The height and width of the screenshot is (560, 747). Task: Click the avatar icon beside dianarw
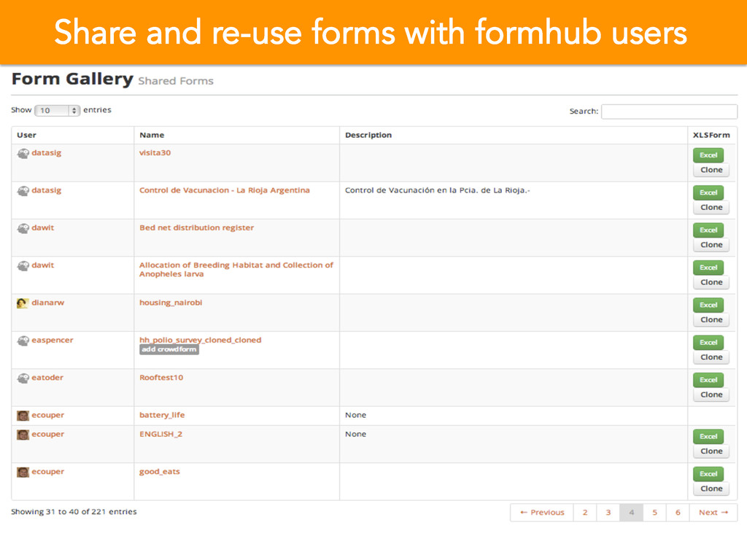point(23,303)
